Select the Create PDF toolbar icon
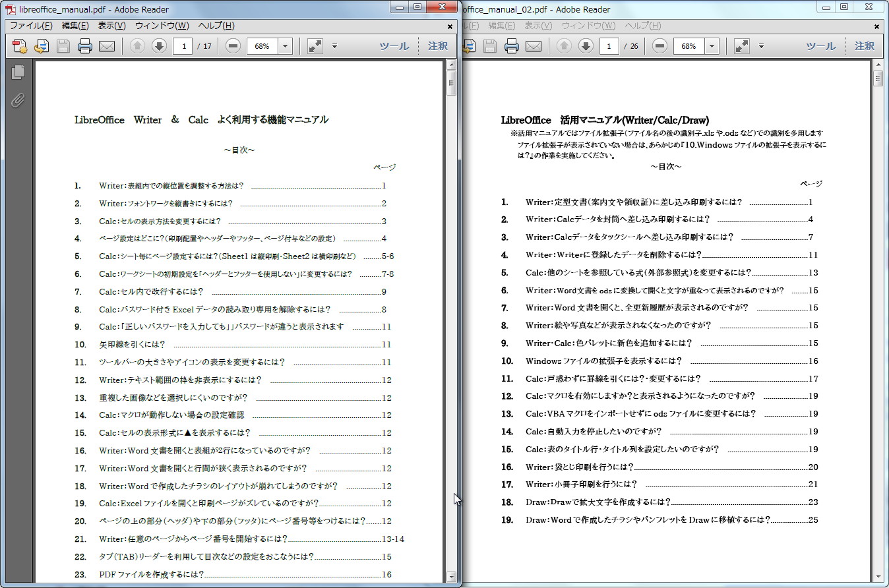889x588 pixels. pos(18,46)
